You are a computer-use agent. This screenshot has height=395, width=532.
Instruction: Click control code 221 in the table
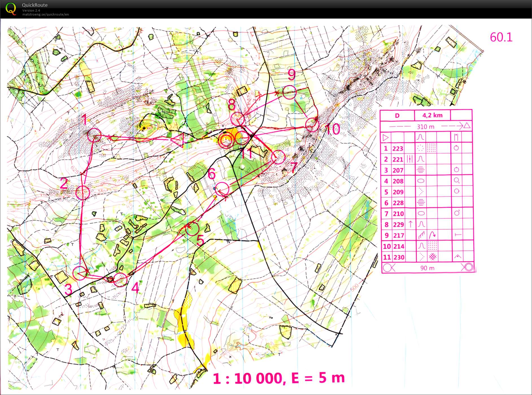pos(398,160)
